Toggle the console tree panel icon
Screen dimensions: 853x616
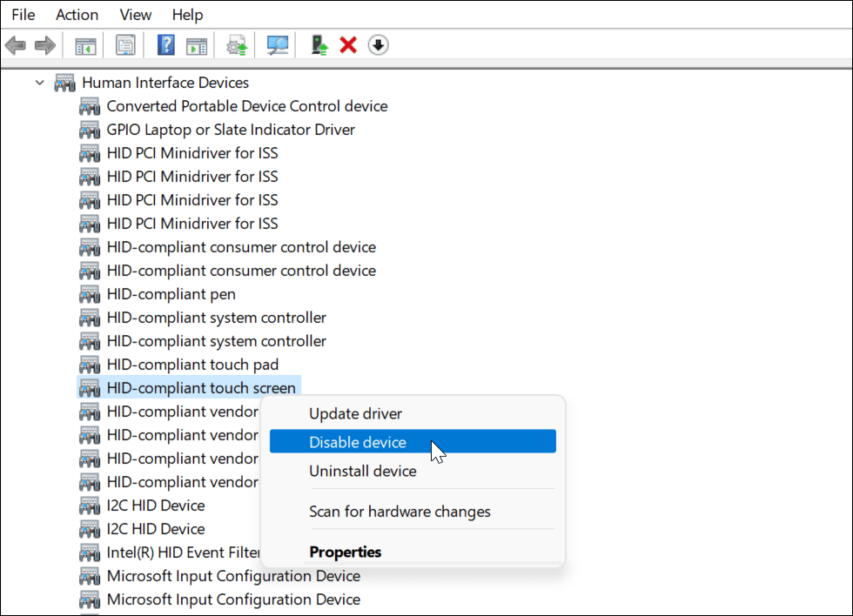[84, 44]
